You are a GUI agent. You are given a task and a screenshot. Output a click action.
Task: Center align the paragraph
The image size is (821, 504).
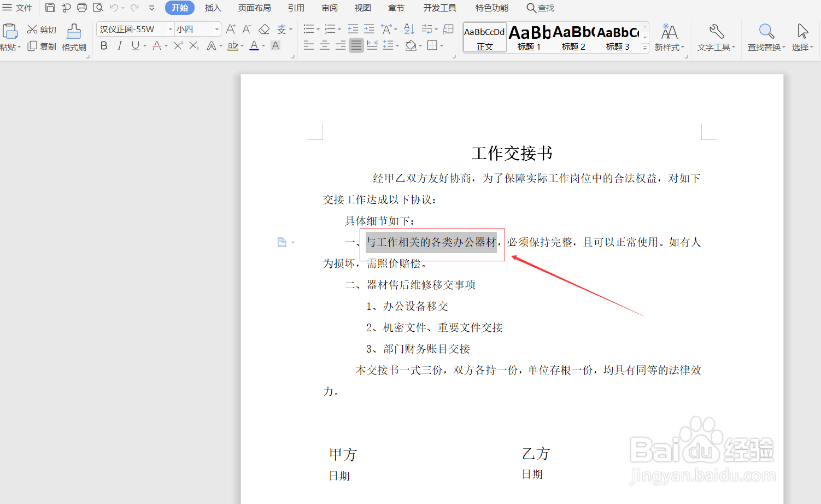[x=324, y=45]
